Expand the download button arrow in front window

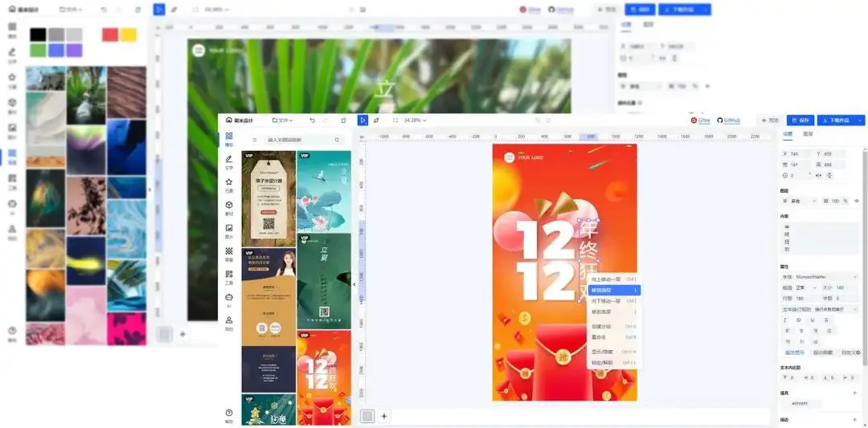tap(860, 120)
